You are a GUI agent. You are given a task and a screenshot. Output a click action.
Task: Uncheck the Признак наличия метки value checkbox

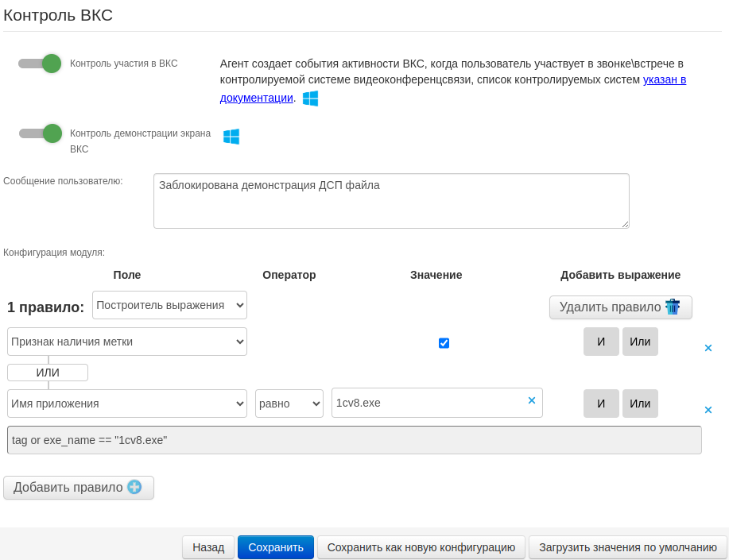(x=444, y=343)
